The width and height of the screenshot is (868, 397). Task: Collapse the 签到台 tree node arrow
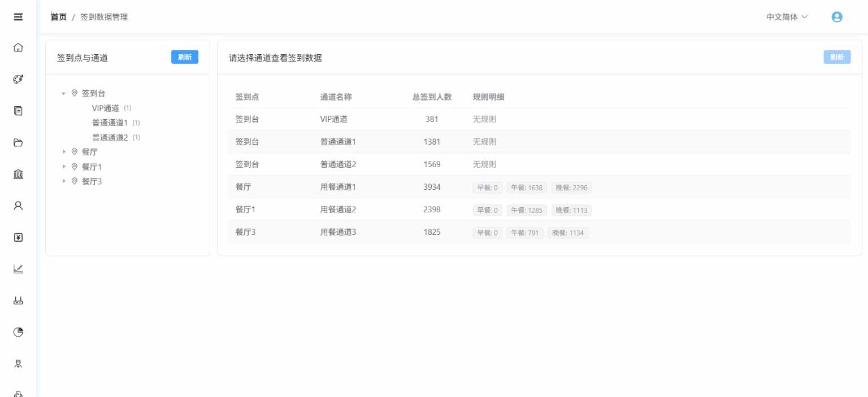tap(64, 94)
